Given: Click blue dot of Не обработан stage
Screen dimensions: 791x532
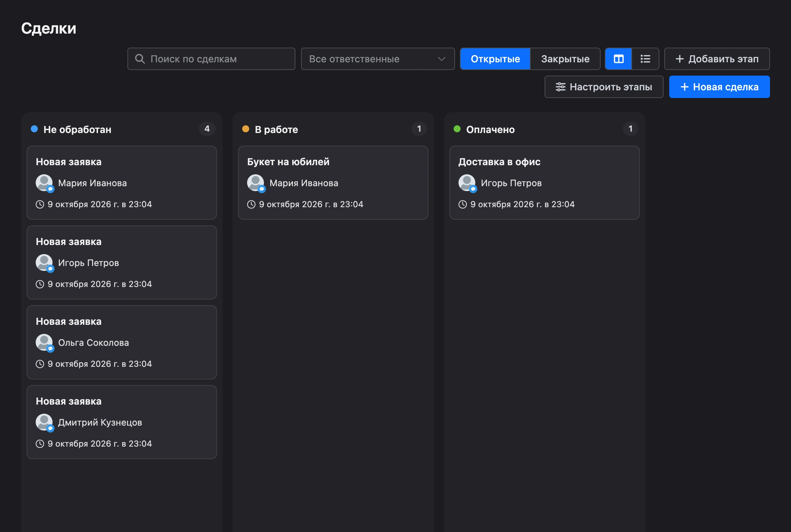Looking at the screenshot, I should [34, 129].
